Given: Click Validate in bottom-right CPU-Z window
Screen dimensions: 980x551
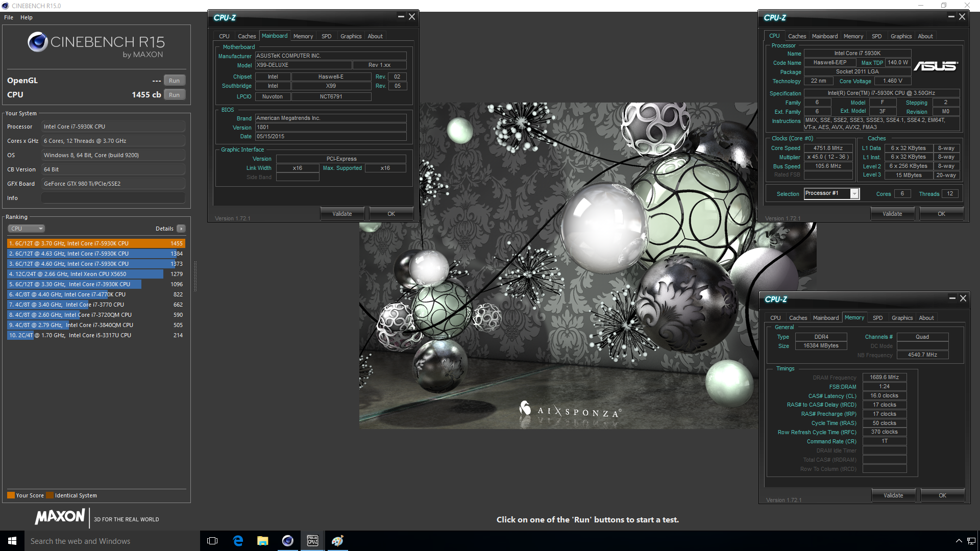Looking at the screenshot, I should pos(893,495).
